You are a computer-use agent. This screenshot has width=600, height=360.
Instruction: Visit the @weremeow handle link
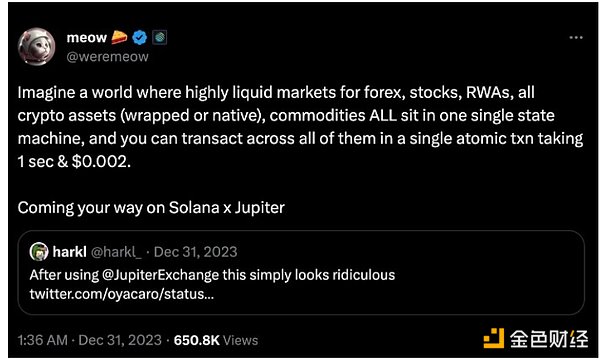pos(108,57)
